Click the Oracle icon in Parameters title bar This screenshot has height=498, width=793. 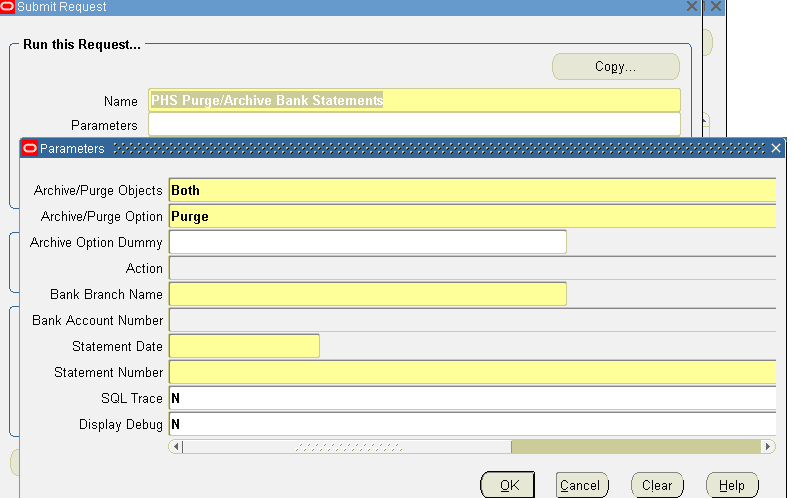click(30, 148)
